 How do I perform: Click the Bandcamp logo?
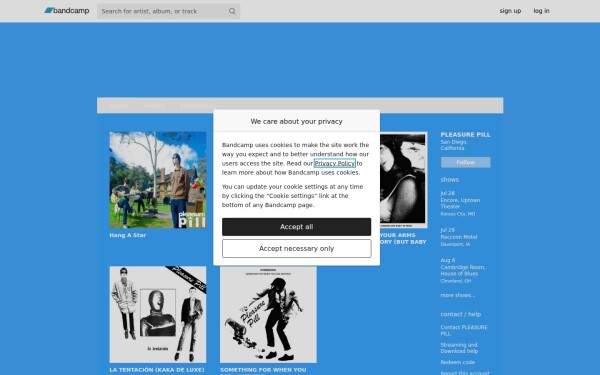tap(67, 11)
